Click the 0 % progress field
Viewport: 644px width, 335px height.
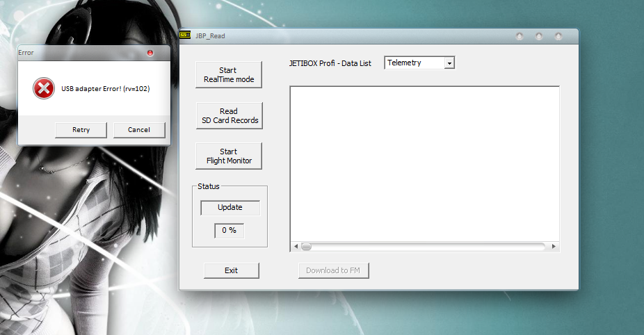230,231
